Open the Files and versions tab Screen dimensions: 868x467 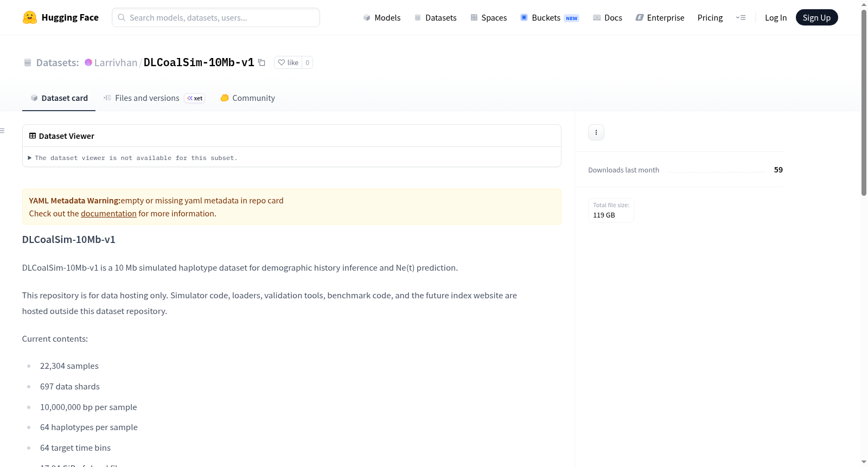point(154,98)
